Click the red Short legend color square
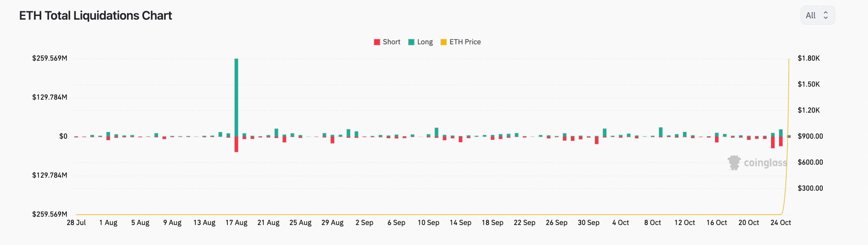 pos(377,42)
